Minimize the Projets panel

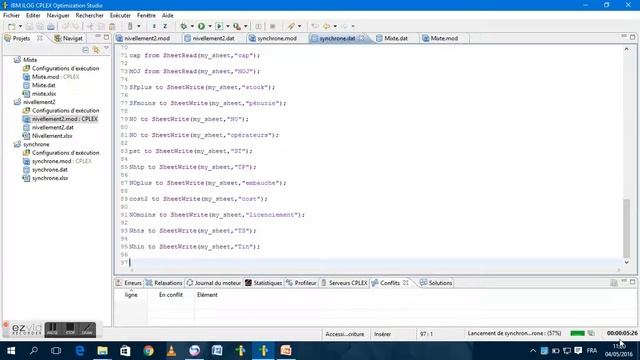tap(98, 37)
